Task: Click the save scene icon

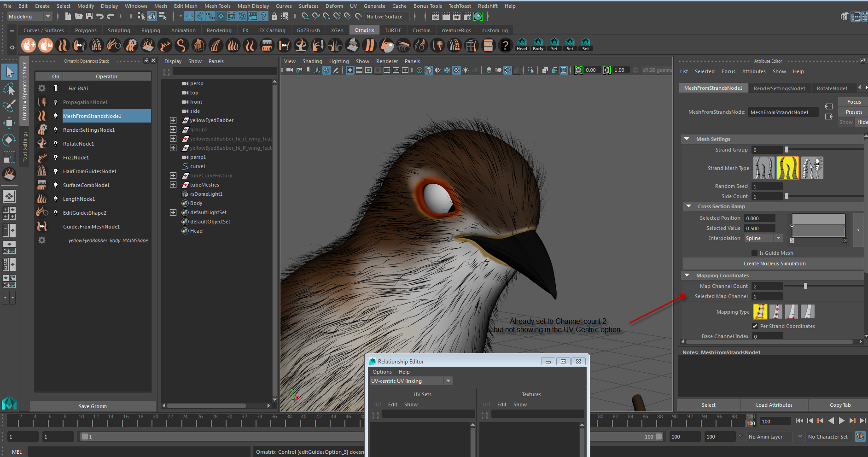Action: [89, 17]
